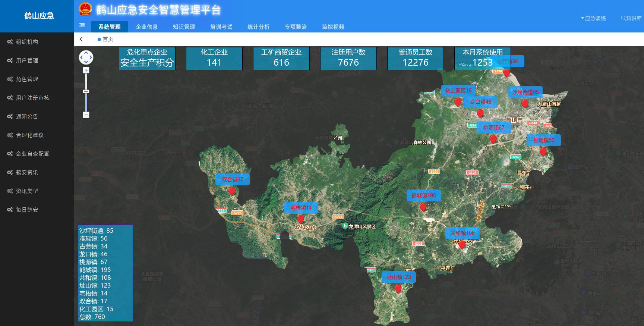644x326 pixels.
Task: Click the 化工企业 141 stat card
Action: point(214,58)
